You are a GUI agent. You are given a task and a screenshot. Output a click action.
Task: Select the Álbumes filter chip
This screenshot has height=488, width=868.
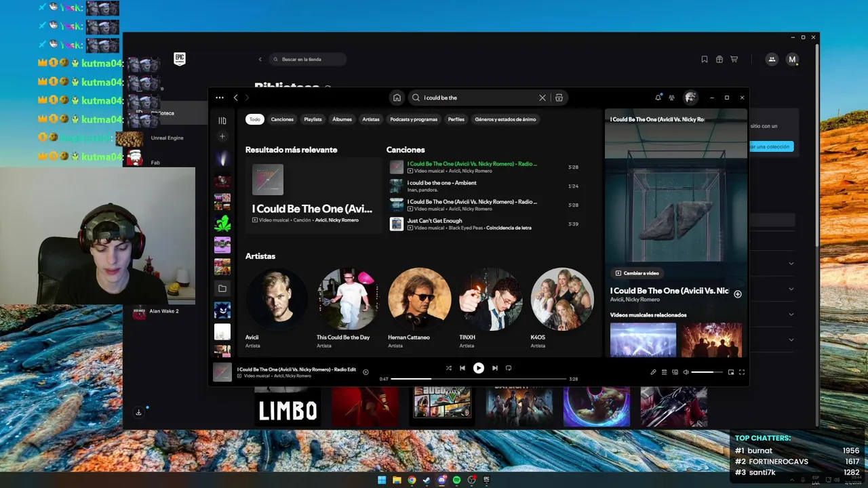(342, 119)
